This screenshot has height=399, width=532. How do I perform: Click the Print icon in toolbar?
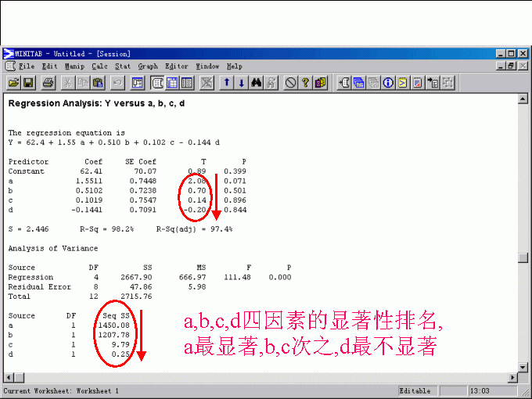49,82
